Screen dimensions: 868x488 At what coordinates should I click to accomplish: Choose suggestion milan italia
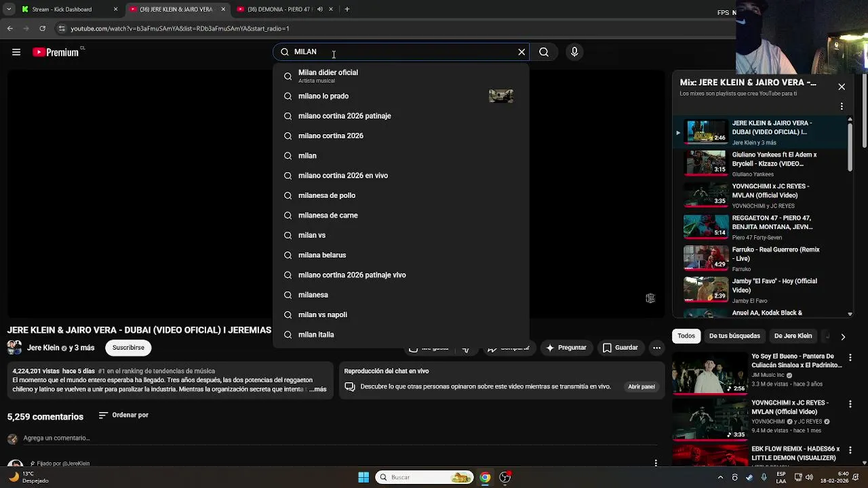click(401, 335)
